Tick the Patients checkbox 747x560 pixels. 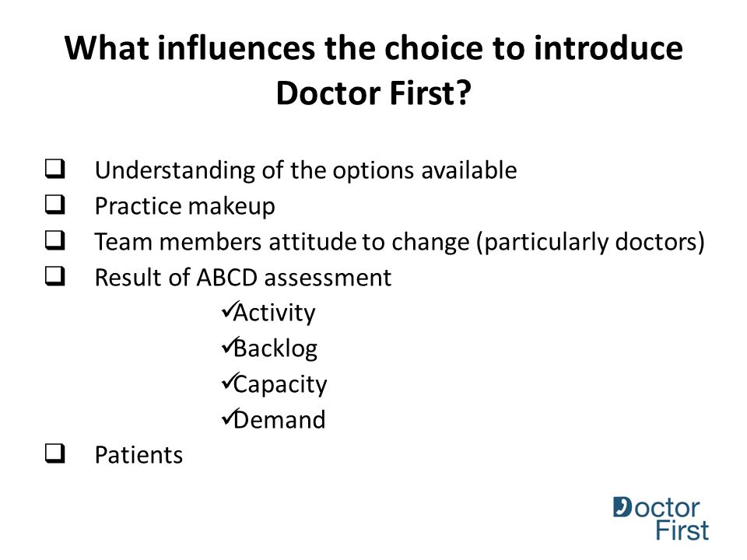55,453
